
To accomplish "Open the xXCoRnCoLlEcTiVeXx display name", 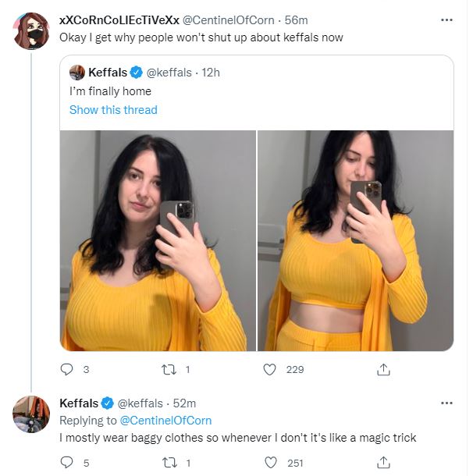I will (119, 20).
